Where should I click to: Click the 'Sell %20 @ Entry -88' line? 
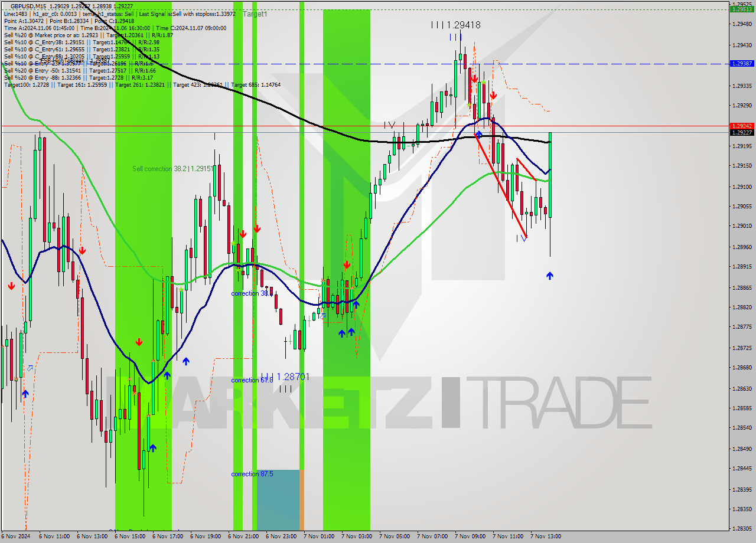coord(79,77)
